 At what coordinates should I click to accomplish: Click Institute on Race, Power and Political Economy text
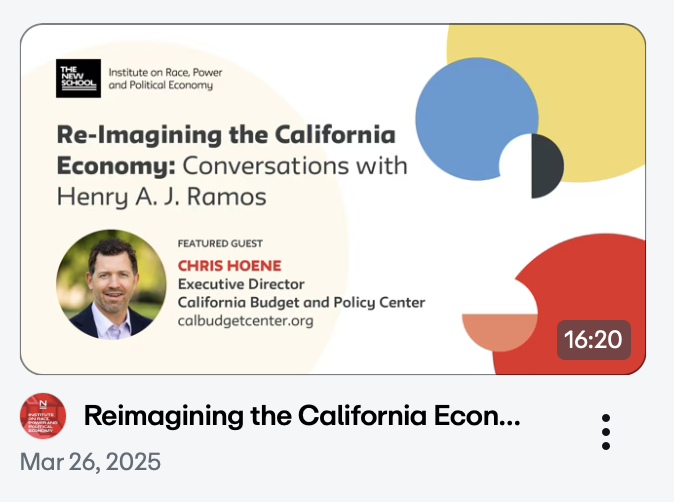[x=165, y=79]
